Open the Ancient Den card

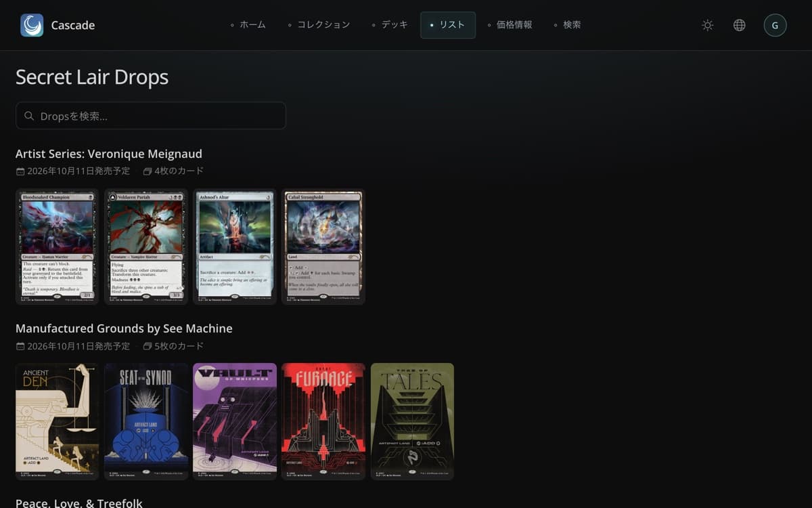(58, 421)
